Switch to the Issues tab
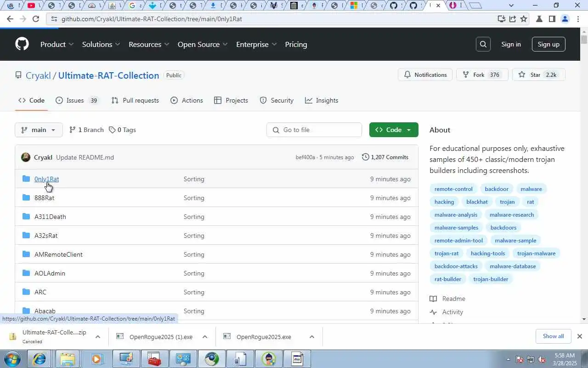Image resolution: width=588 pixels, height=368 pixels. tap(77, 100)
